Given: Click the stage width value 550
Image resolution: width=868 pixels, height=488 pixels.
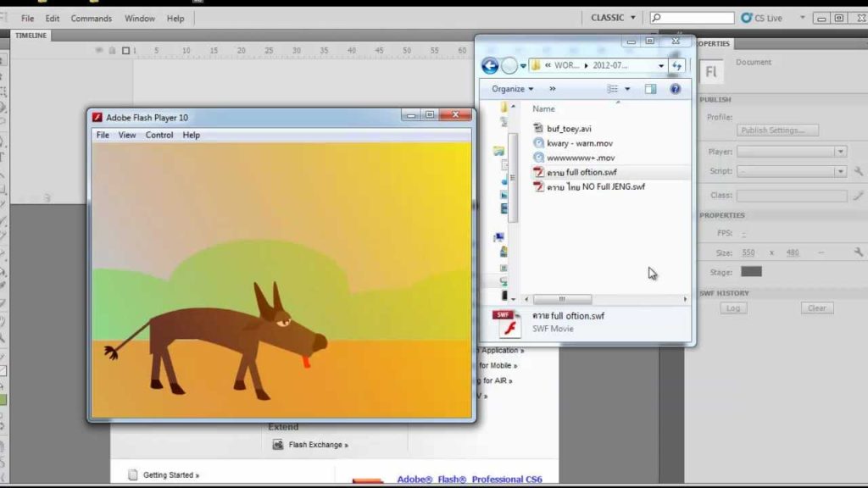Looking at the screenshot, I should (748, 252).
